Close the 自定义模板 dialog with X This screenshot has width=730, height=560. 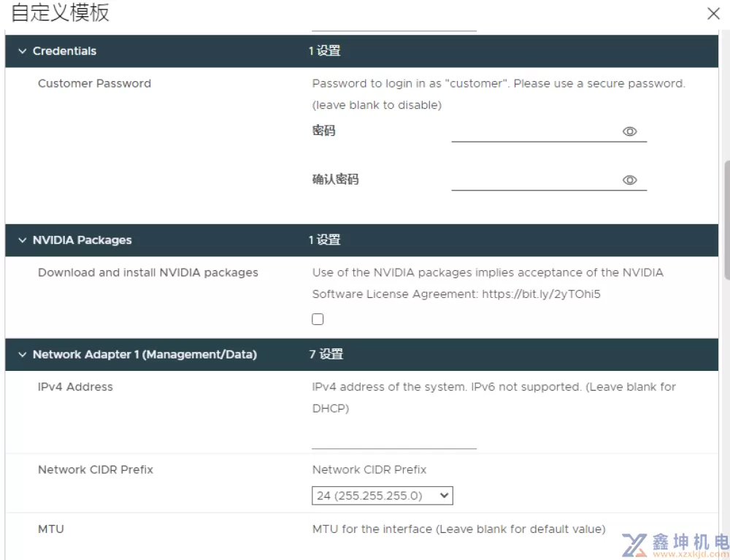tap(713, 13)
